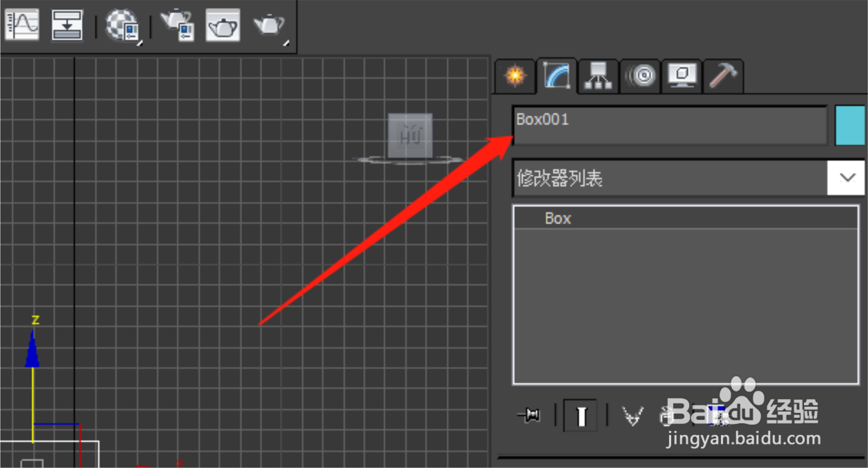Show the Rendered Frame Window
The width and height of the screenshot is (868, 468).
click(x=223, y=26)
